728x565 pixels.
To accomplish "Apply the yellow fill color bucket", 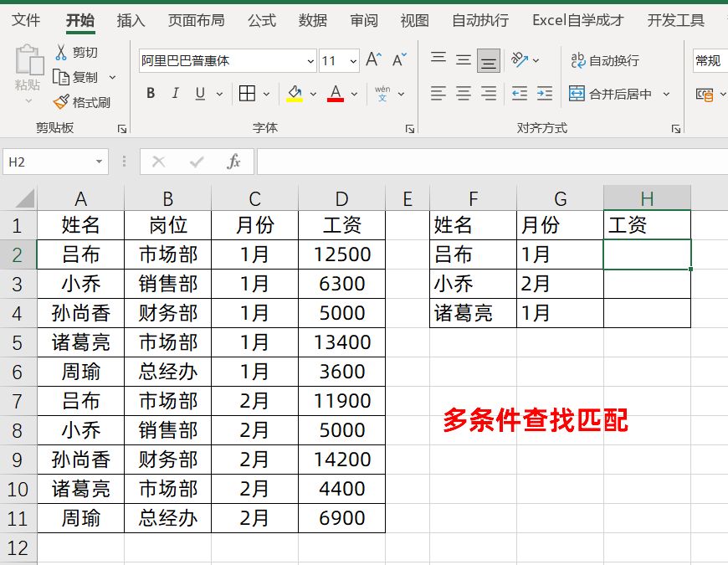I will (295, 93).
